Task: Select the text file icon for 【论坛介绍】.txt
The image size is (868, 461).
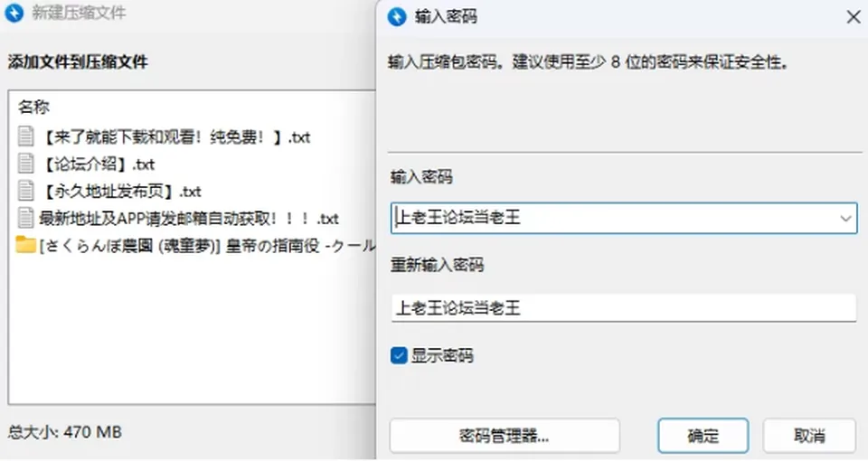Action: coord(25,164)
